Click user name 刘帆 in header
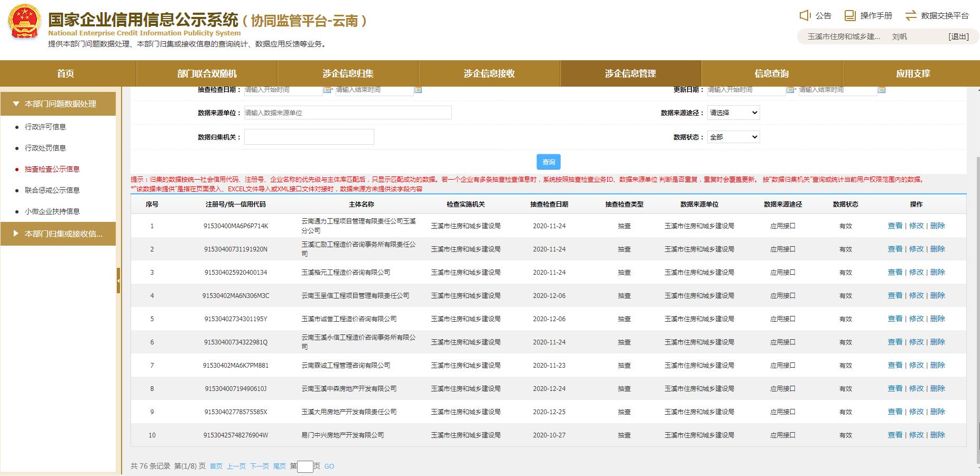 899,36
